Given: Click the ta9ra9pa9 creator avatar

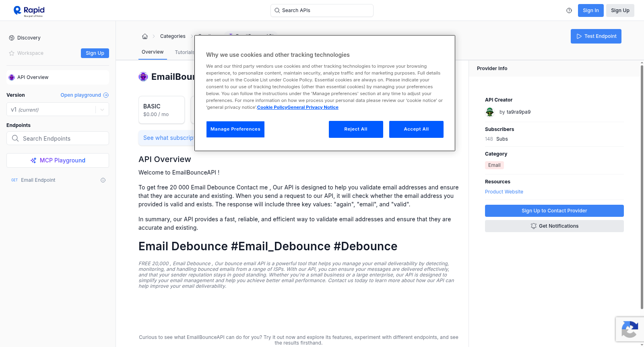Looking at the screenshot, I should 490,112.
